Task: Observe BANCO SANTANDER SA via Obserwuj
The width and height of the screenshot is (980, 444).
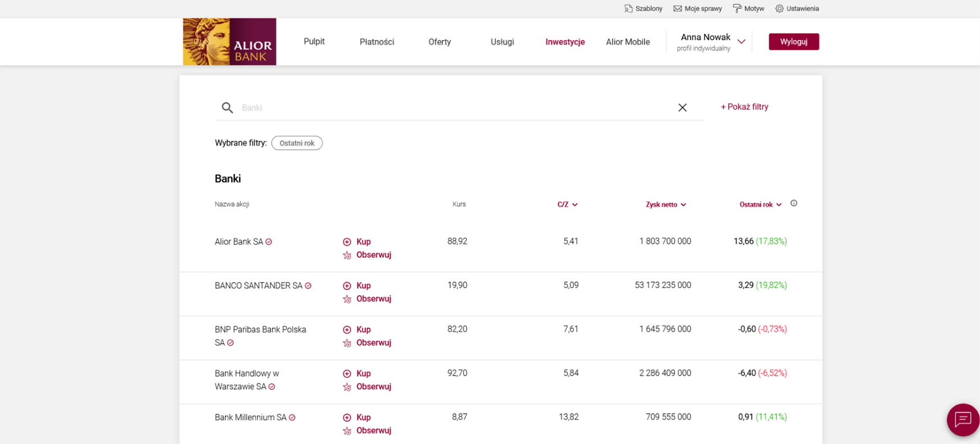Action: 374,299
